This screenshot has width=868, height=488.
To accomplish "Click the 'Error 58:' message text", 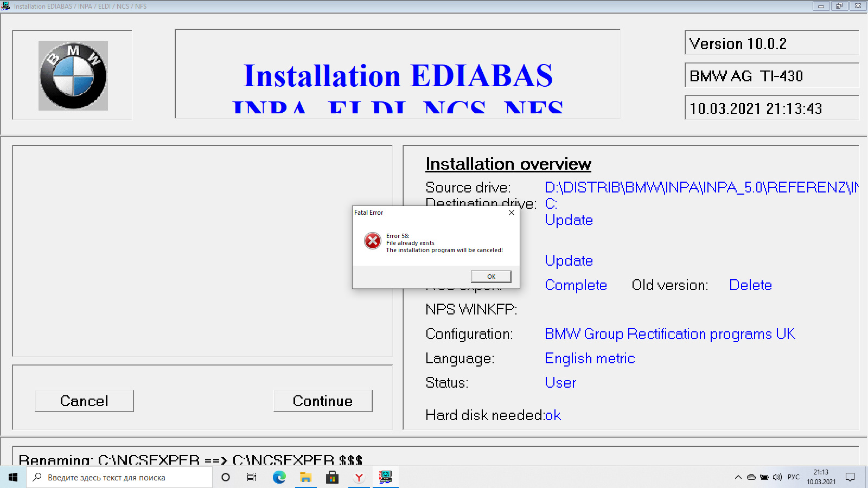I will coord(398,236).
